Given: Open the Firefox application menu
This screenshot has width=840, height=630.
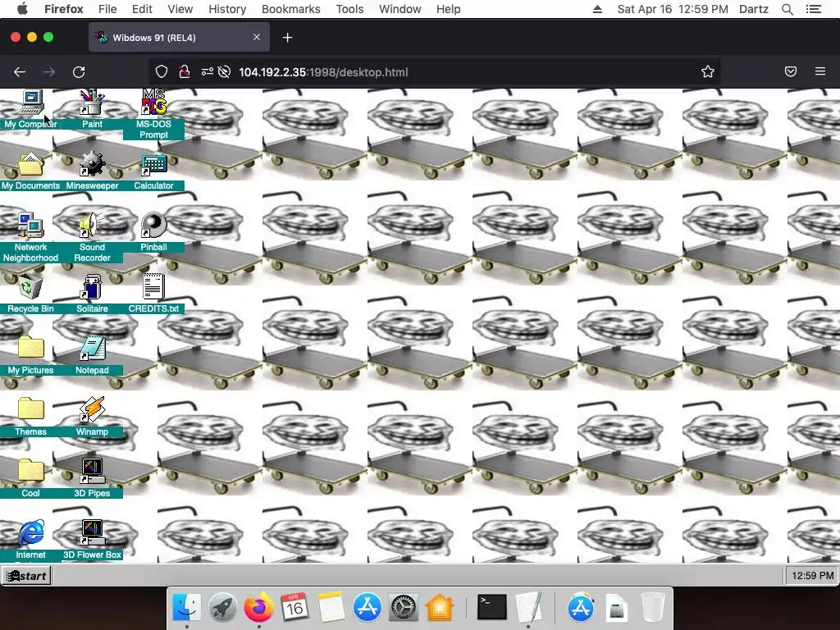Looking at the screenshot, I should coord(64,9).
